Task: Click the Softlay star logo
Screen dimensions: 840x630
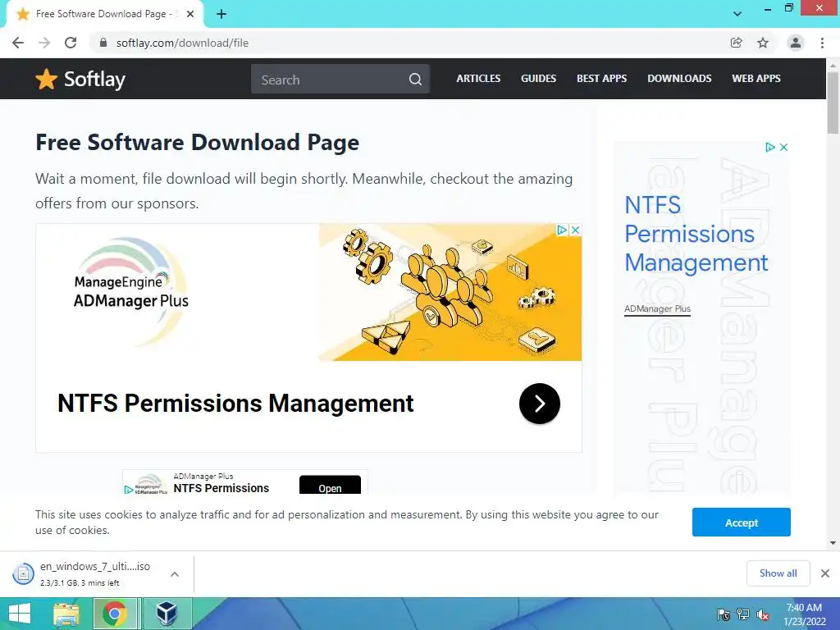Action: pyautogui.click(x=80, y=80)
